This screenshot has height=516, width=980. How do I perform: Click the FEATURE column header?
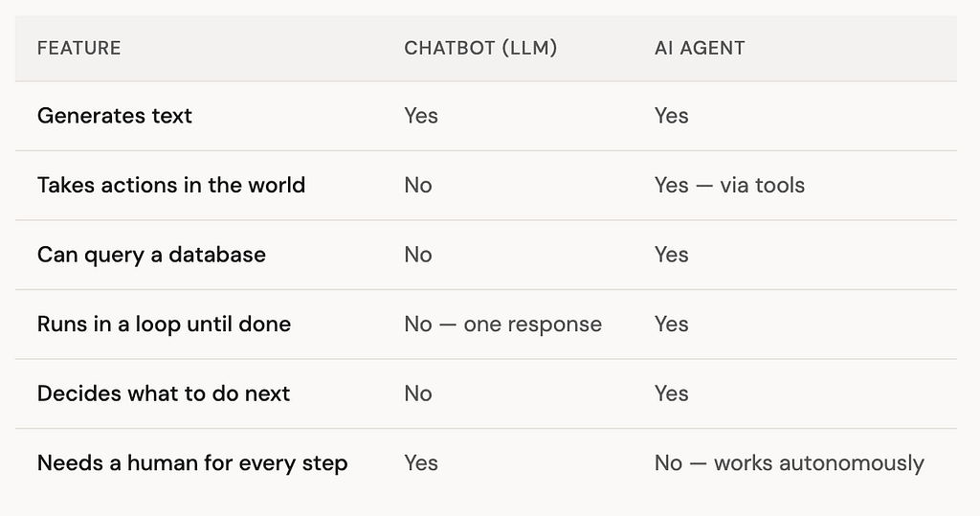78,48
